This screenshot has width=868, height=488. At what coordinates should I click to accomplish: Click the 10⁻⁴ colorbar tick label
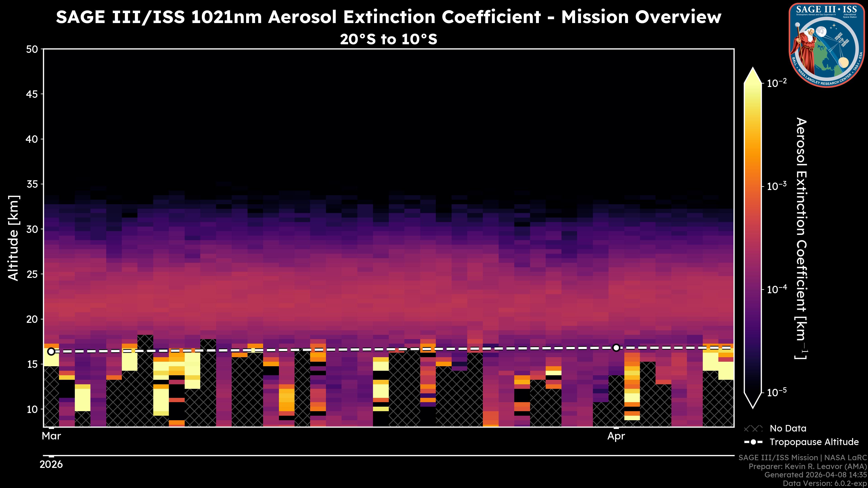tap(777, 289)
